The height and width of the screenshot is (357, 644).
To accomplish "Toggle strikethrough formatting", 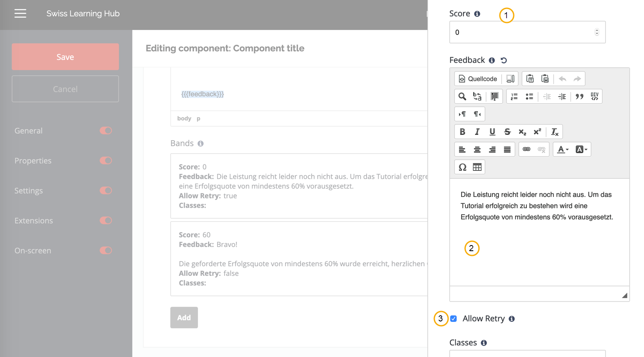I will (x=507, y=132).
